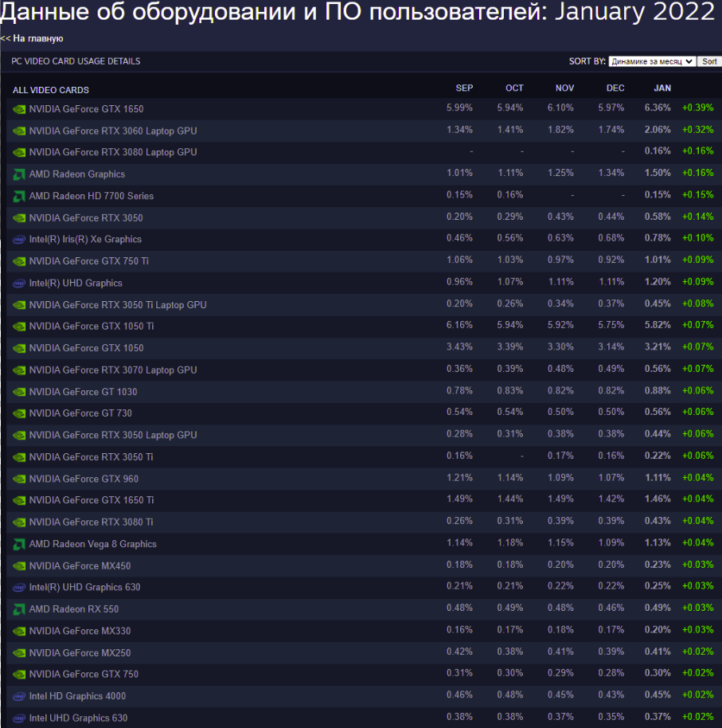The height and width of the screenshot is (728, 722).
Task: Select NVIDIA GeForce GTX 1050 Ti name
Action: click(x=92, y=326)
